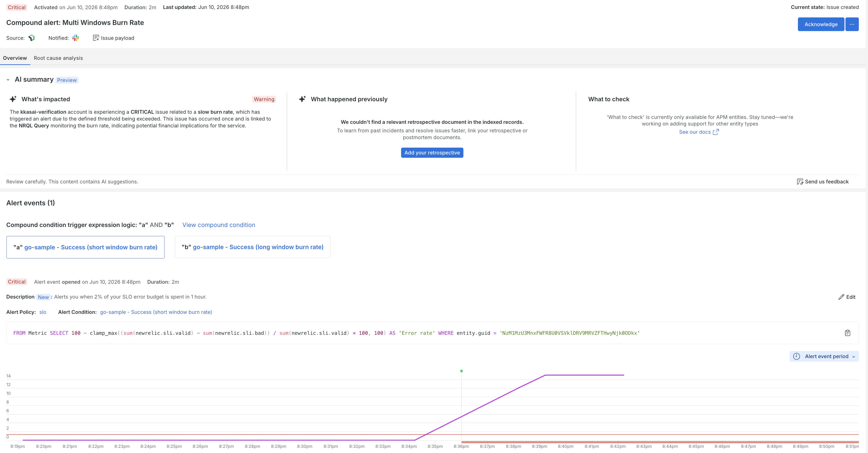This screenshot has height=453, width=868.
Task: Open the Alert event period dropdown
Action: pos(824,356)
